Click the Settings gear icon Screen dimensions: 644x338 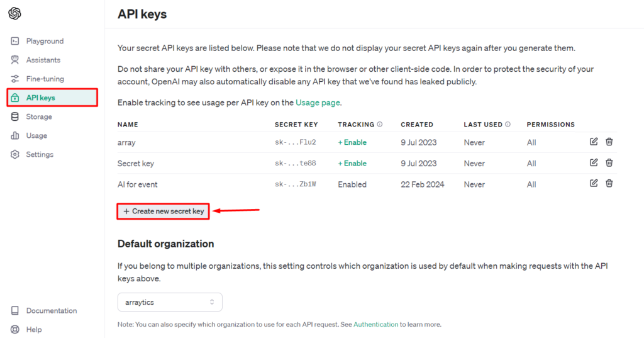click(x=15, y=155)
